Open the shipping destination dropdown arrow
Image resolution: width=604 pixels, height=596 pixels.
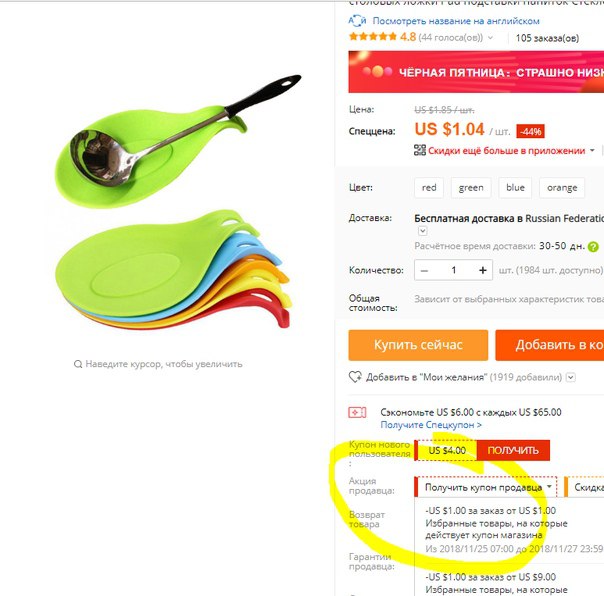pos(423,231)
